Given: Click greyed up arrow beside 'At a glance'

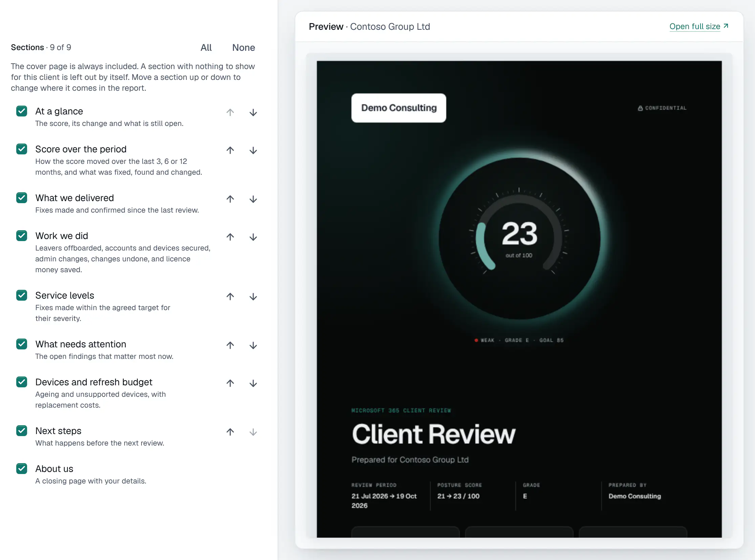Looking at the screenshot, I should pyautogui.click(x=230, y=112).
